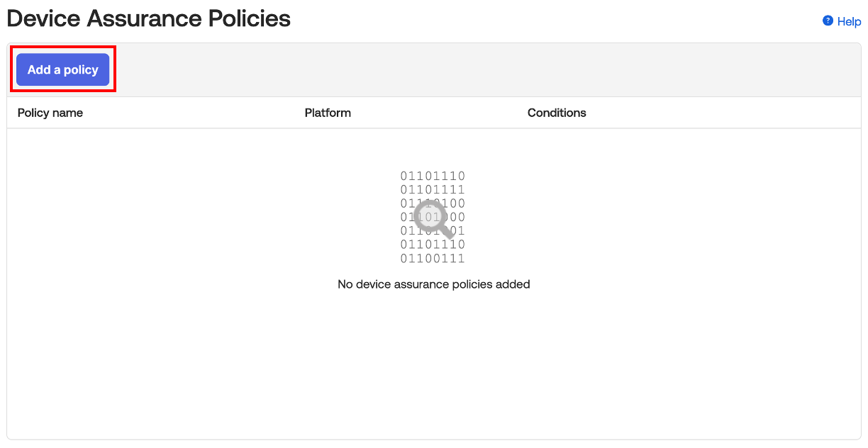Viewport: 868px width, 448px height.
Task: Select the Conditions column header
Action: pyautogui.click(x=557, y=113)
